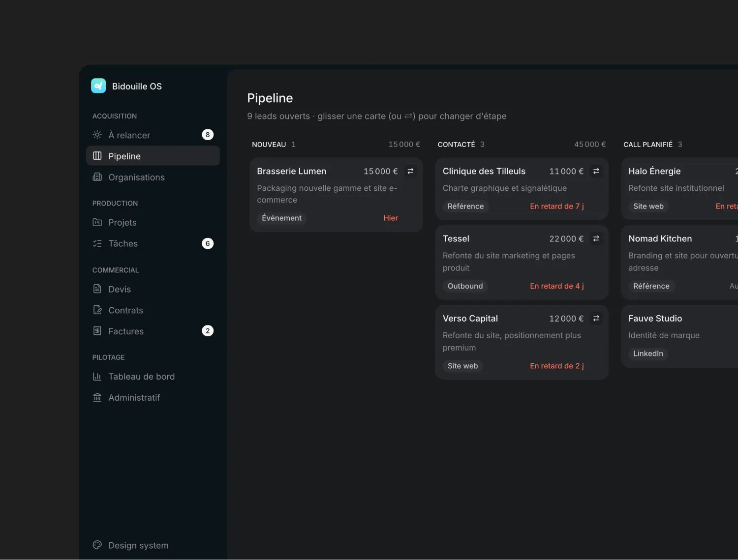Click the Outbound tag on Tessel card

[465, 286]
